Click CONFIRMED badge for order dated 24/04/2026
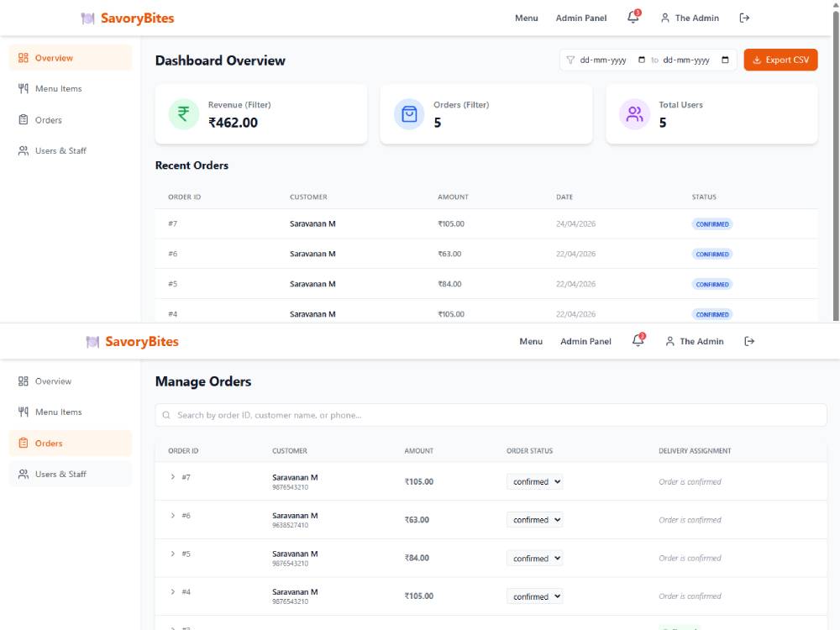 click(712, 224)
